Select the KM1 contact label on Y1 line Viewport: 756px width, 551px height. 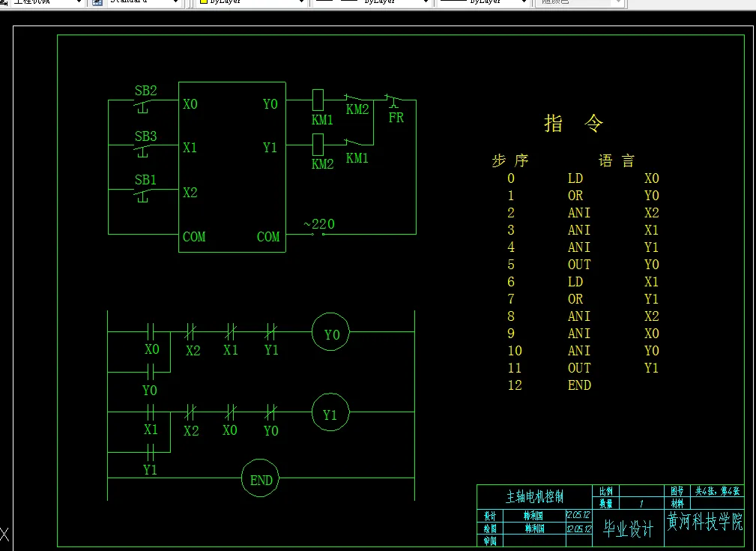point(357,157)
